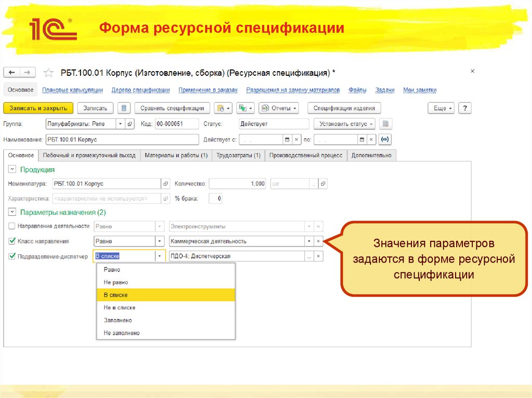This screenshot has height=398, width=532.
Task: Click the star to favorite this specification
Action: pos(48,72)
